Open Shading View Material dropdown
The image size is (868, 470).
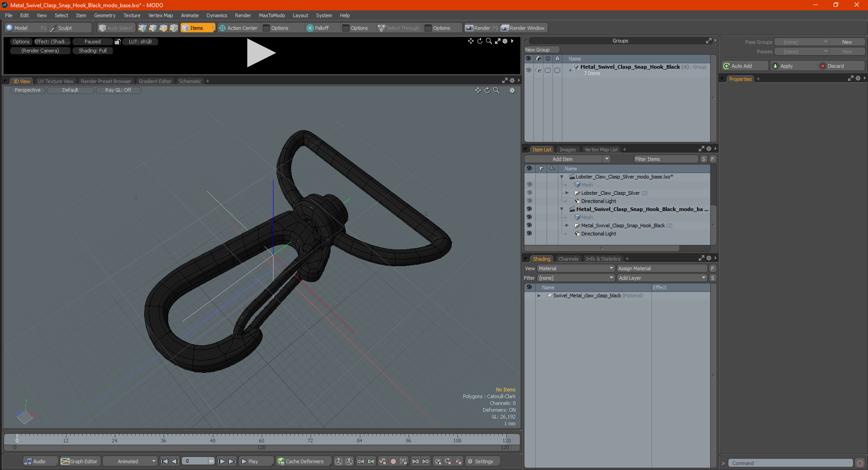[576, 268]
